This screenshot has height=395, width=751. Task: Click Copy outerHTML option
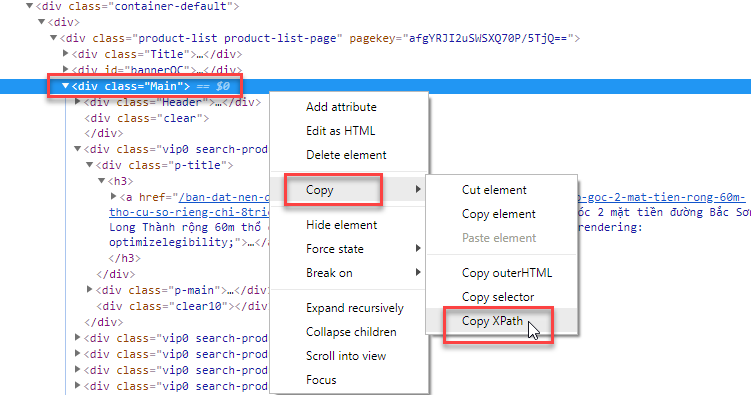(507, 273)
